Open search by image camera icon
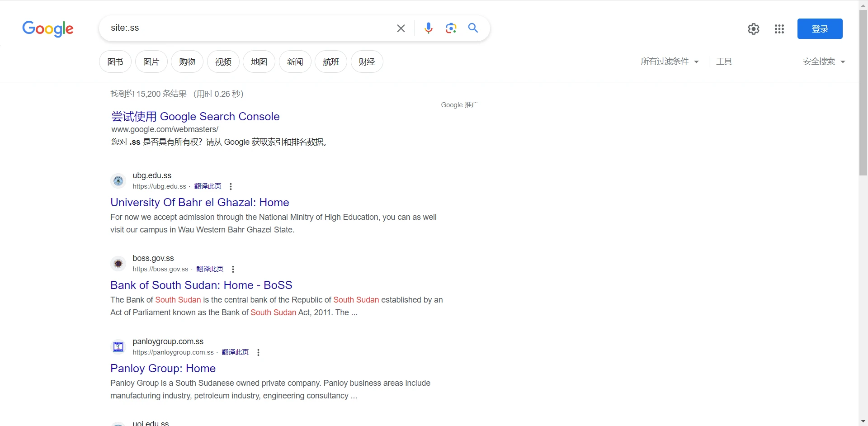 click(451, 28)
